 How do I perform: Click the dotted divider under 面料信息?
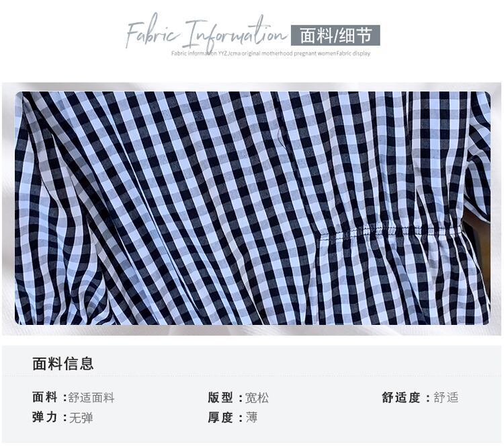click(x=252, y=375)
